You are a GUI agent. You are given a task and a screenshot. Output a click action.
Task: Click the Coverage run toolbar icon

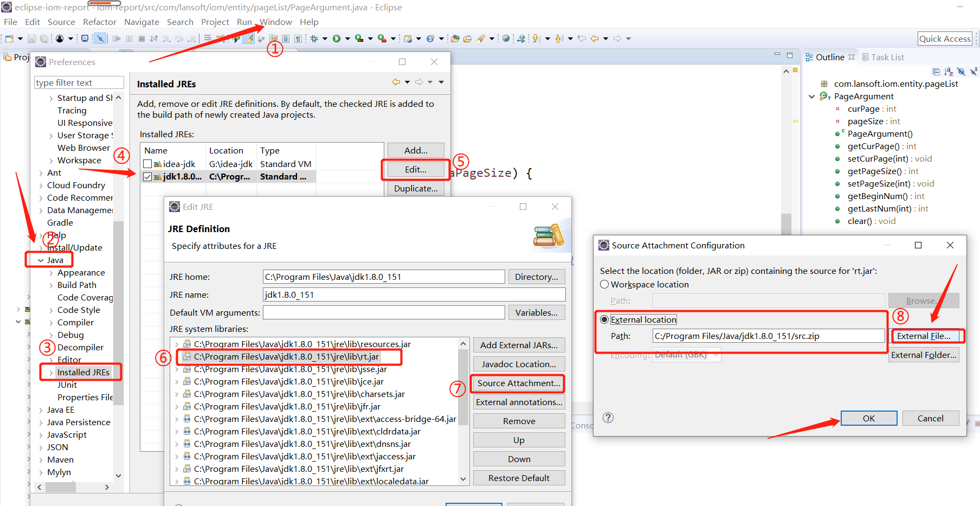click(x=359, y=39)
